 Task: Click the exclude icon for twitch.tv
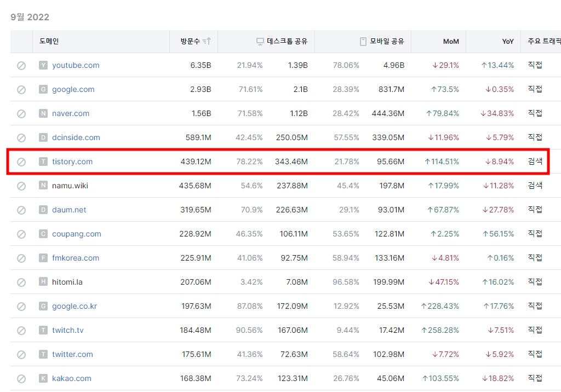point(21,331)
